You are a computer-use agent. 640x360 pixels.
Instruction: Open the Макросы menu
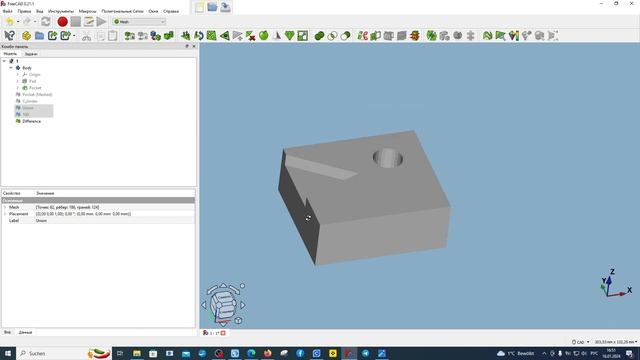[87, 11]
